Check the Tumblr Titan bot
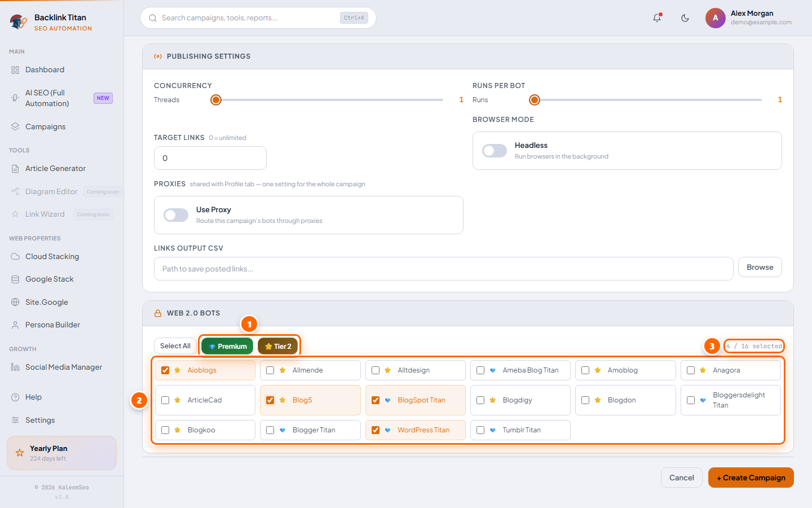Screen dimensions: 812x508 (x=480, y=430)
